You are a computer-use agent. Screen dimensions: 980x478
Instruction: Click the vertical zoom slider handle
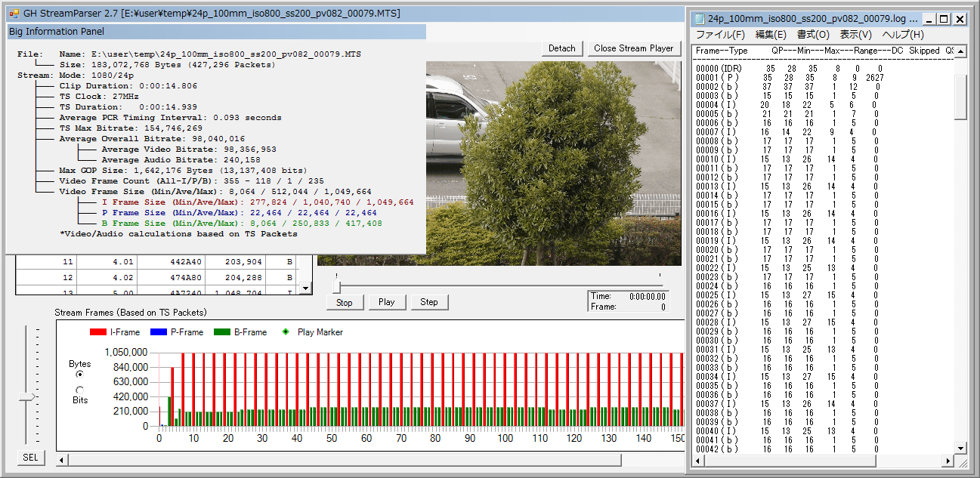click(x=27, y=396)
